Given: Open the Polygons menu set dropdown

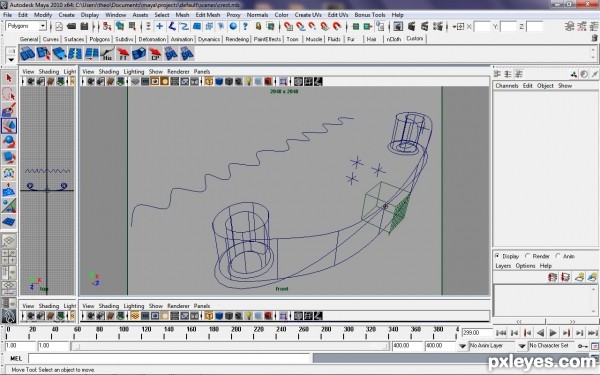Looking at the screenshot, I should pos(42,26).
